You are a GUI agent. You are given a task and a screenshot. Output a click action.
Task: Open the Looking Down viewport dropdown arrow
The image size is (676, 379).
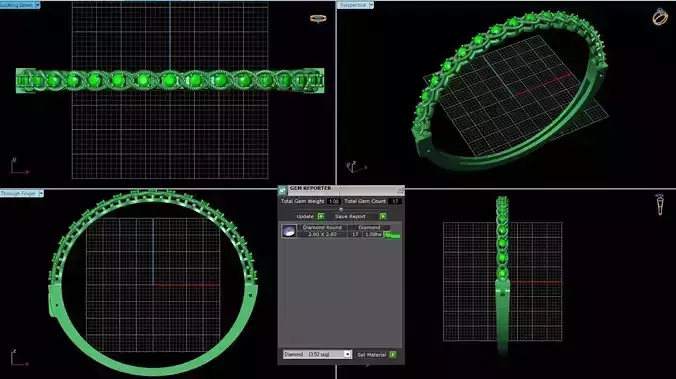(38, 5)
